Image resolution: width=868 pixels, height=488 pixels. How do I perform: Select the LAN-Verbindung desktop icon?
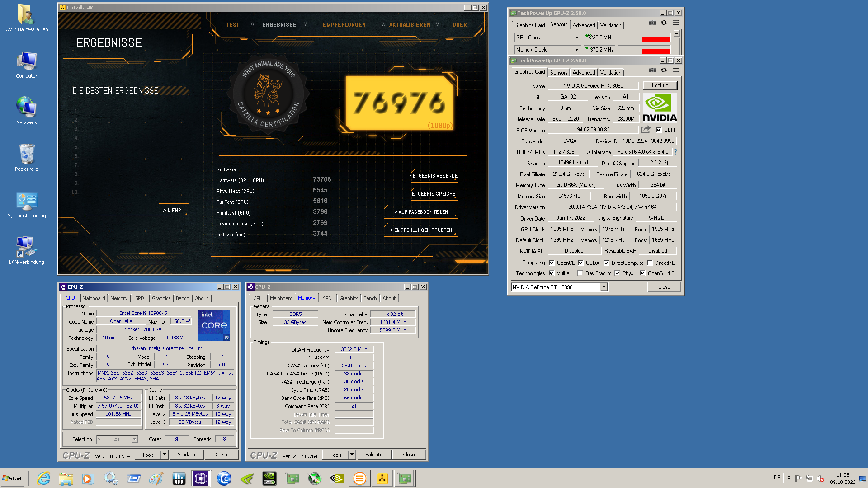(26, 251)
